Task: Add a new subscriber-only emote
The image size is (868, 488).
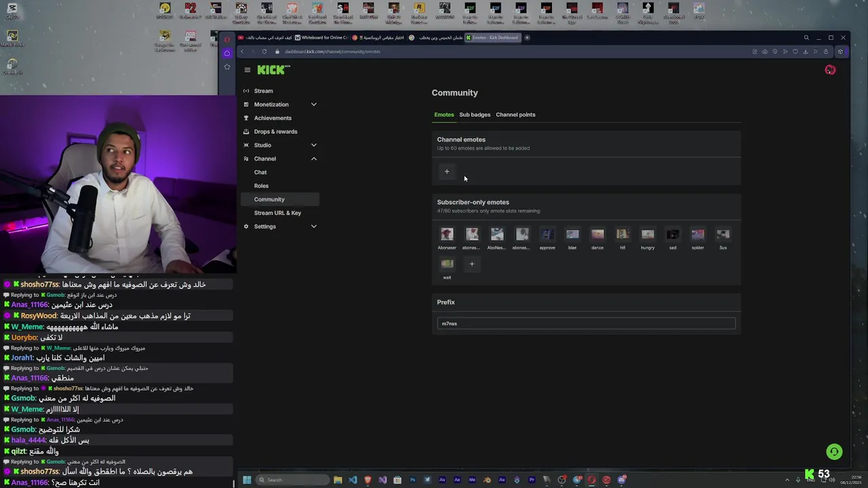Action: (472, 264)
